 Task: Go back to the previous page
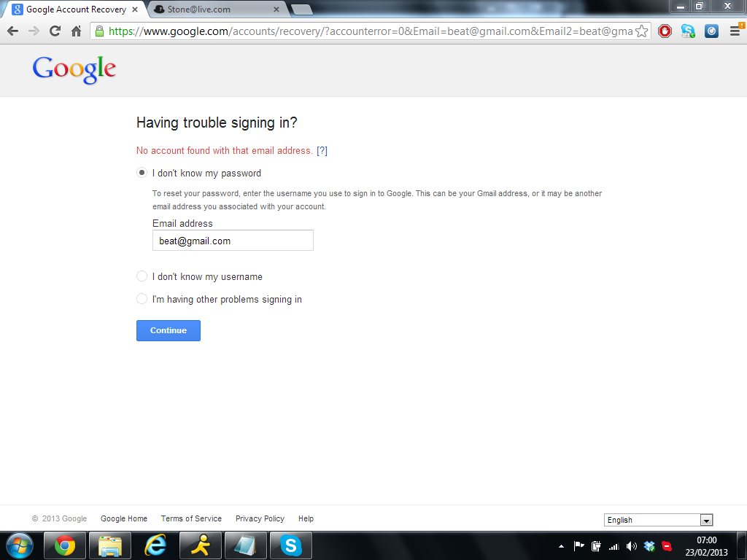tap(13, 31)
